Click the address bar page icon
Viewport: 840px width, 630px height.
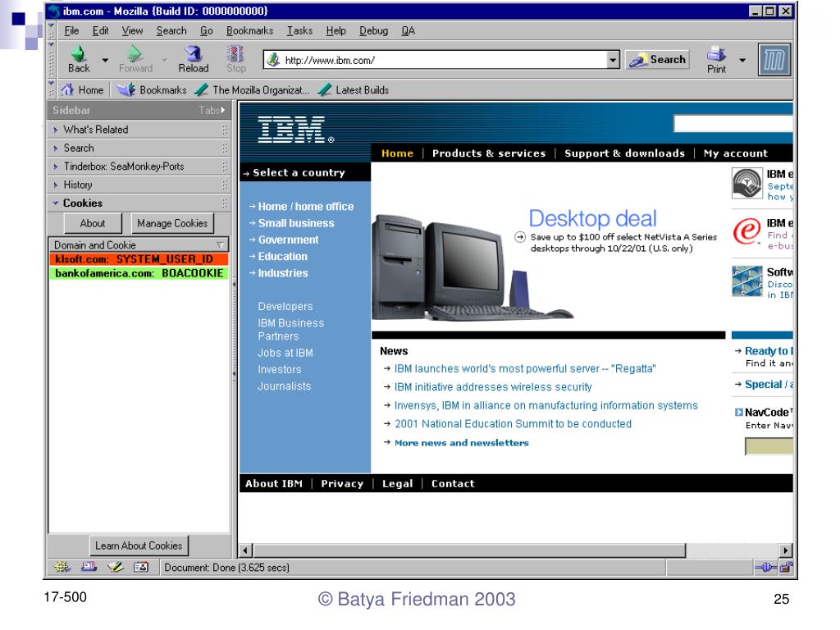(x=273, y=59)
